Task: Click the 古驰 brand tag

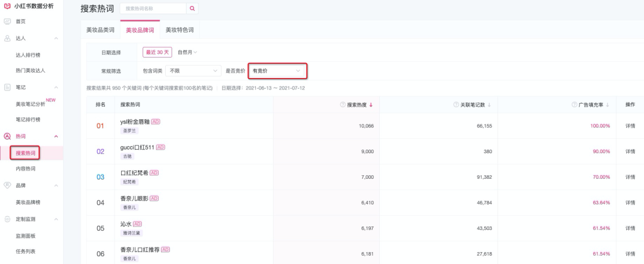Action: coord(128,156)
